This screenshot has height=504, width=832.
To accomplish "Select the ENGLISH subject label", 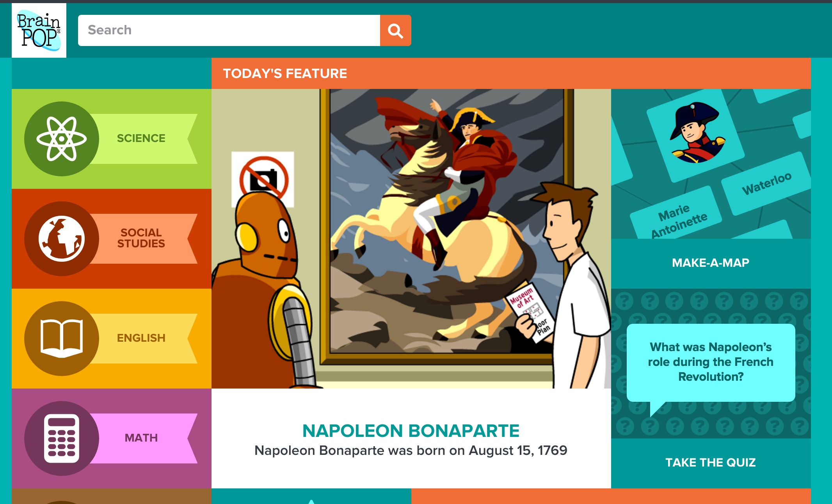I will [x=141, y=338].
